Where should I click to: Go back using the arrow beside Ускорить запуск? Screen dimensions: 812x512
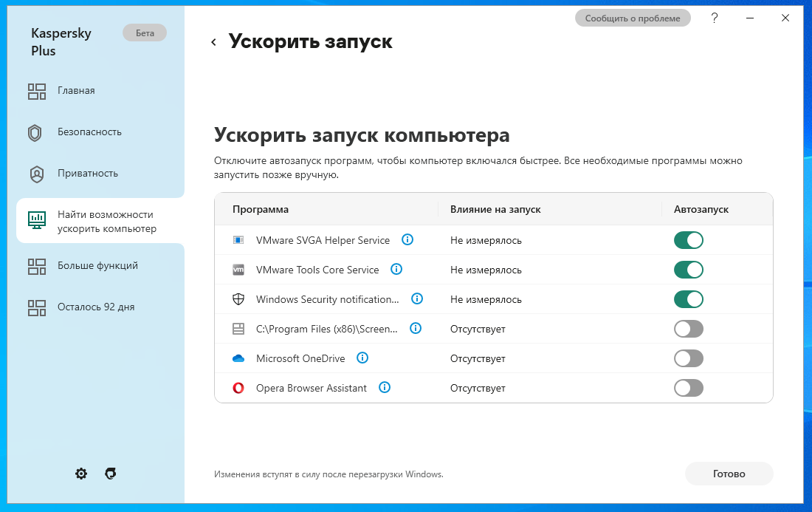214,43
